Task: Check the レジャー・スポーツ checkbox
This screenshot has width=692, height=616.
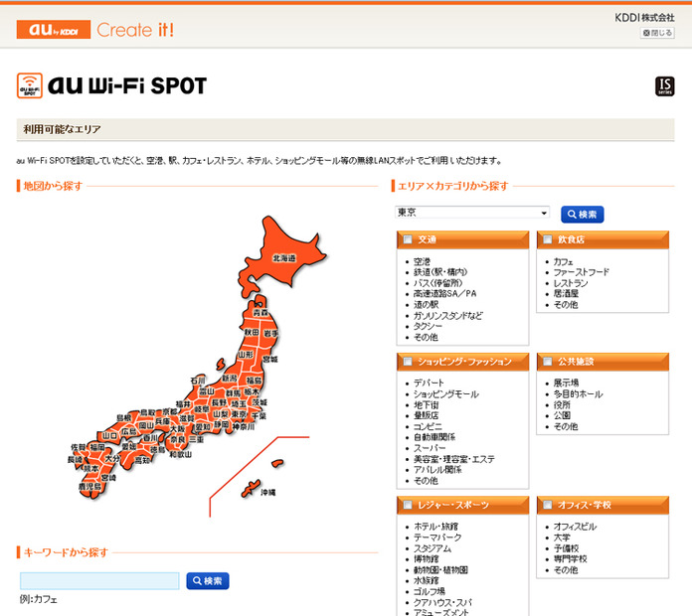Action: [408, 505]
